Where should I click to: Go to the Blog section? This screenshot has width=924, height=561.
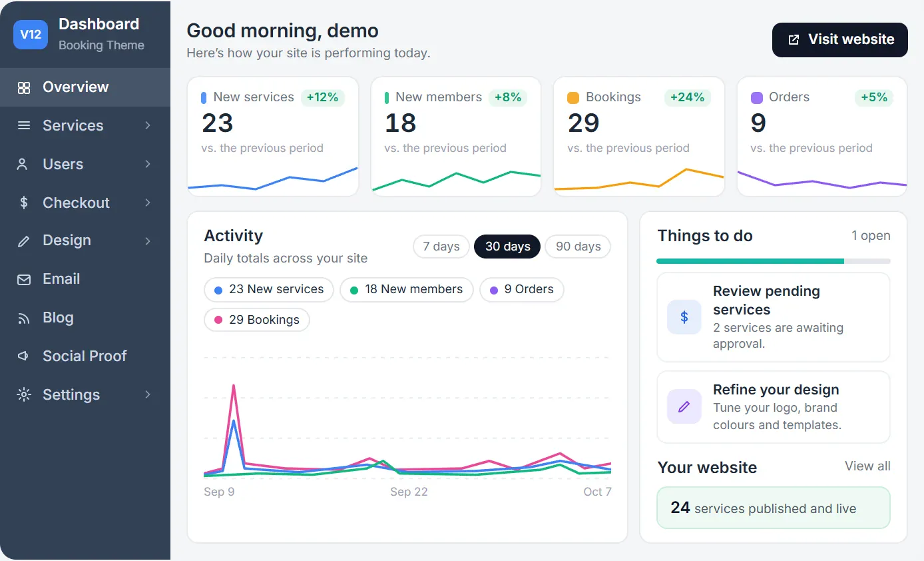click(x=85, y=318)
